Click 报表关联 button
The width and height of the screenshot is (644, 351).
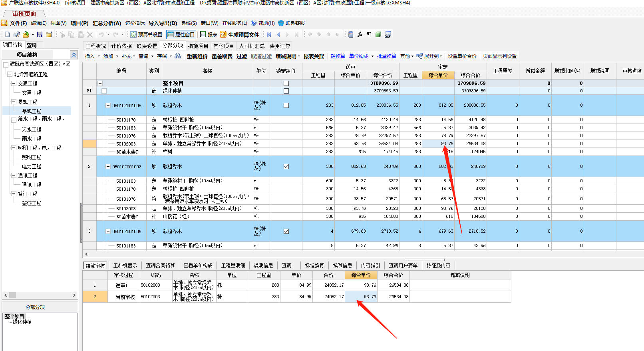click(x=314, y=56)
